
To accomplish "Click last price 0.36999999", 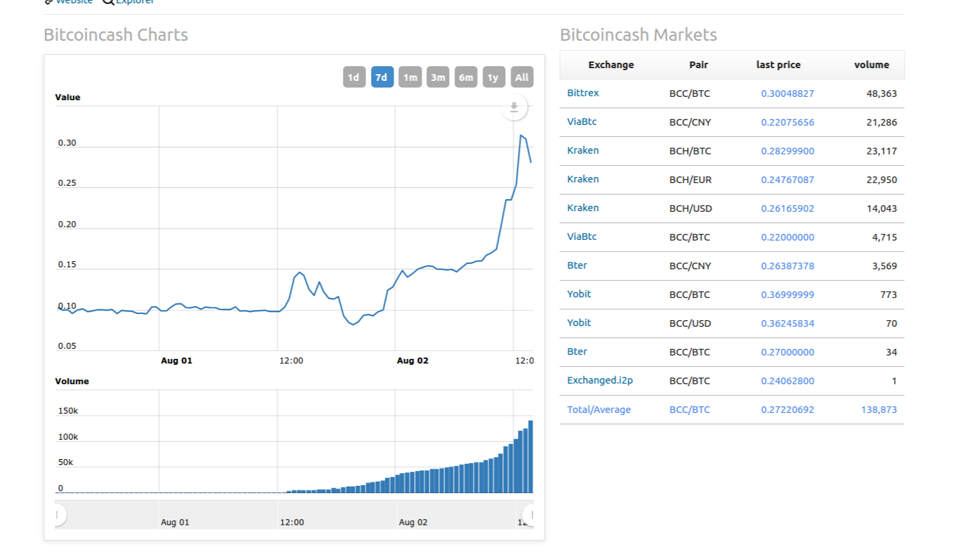I will point(787,295).
